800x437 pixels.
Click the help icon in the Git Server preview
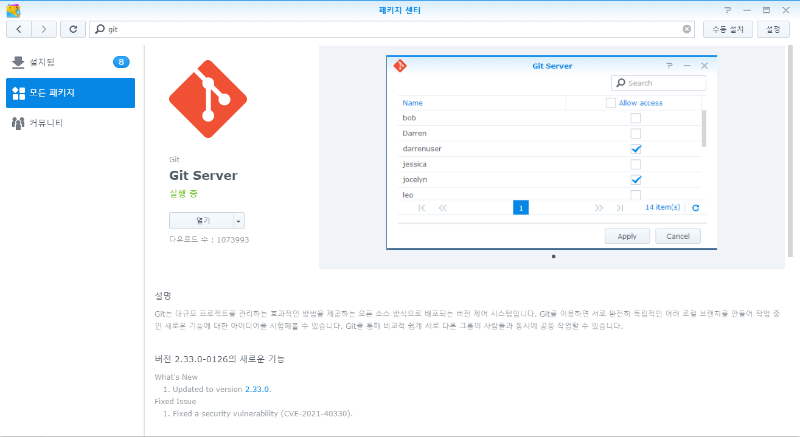[669, 66]
